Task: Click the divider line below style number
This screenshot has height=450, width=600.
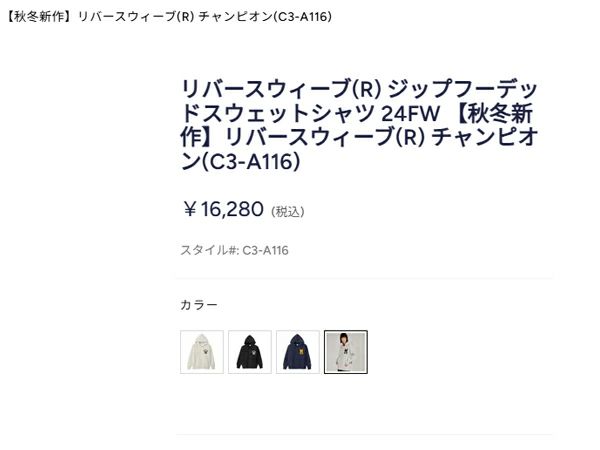Action: (x=364, y=277)
